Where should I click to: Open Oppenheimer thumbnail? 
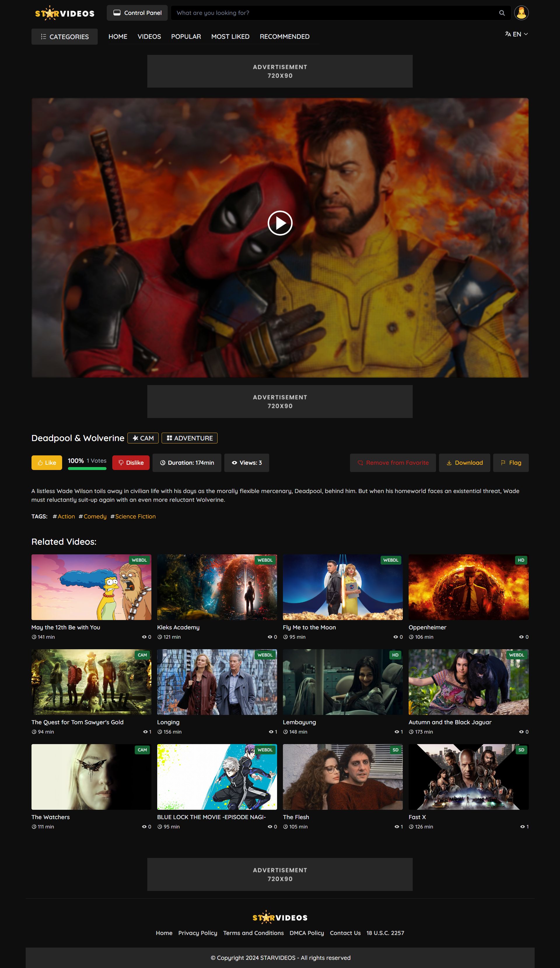click(469, 587)
